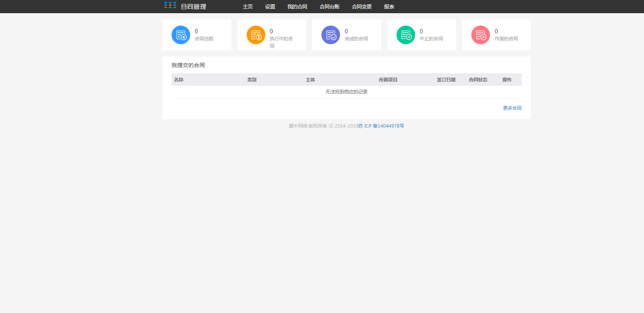Viewport: 644px width, 313px height.
Task: Click the 类别 column header
Action: (x=252, y=80)
